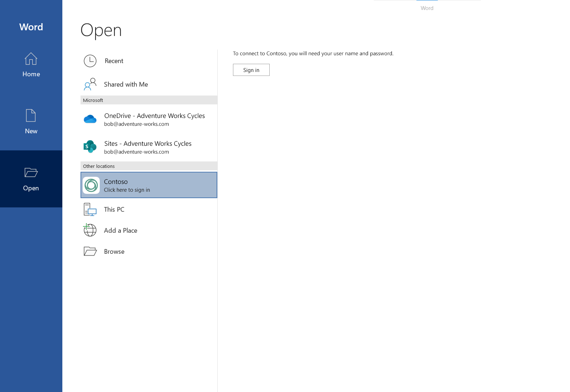Open the folder icon next to Open
This screenshot has height=392, width=570.
tap(31, 172)
